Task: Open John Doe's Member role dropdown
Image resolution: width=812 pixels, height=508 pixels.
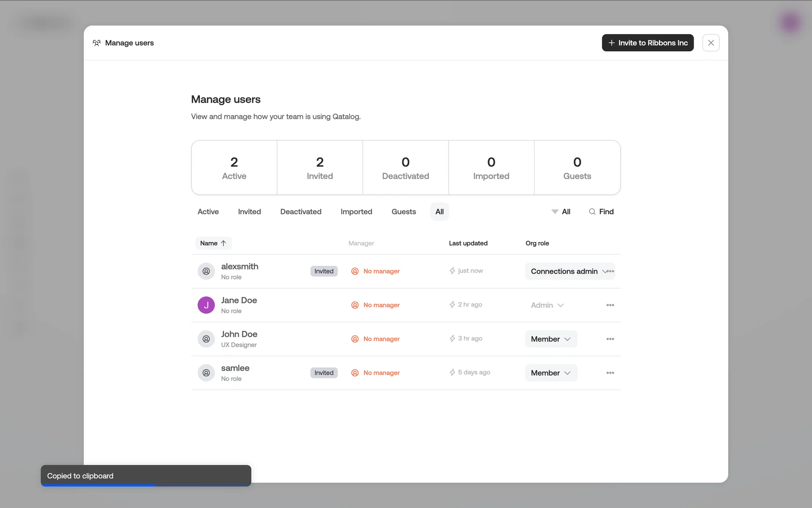Action: click(551, 339)
